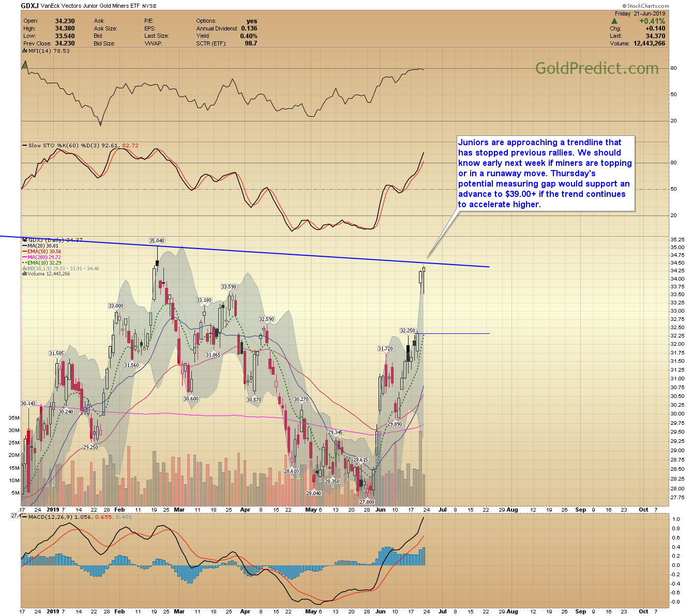Viewport: 693px width, 616px height.
Task: Click the 27.800 lowest price label
Action: pos(367,502)
